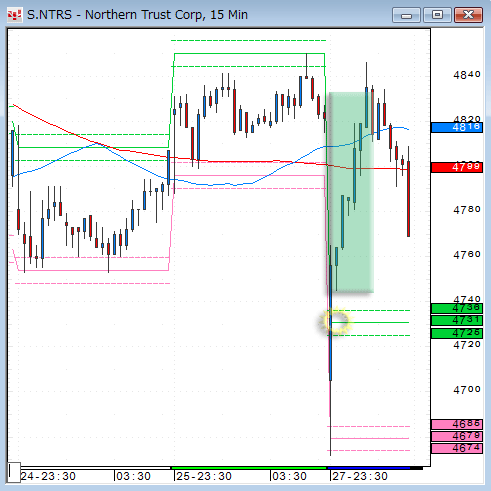Click the 4760 price axis label
Screen dimensions: 491x491
tap(467, 255)
